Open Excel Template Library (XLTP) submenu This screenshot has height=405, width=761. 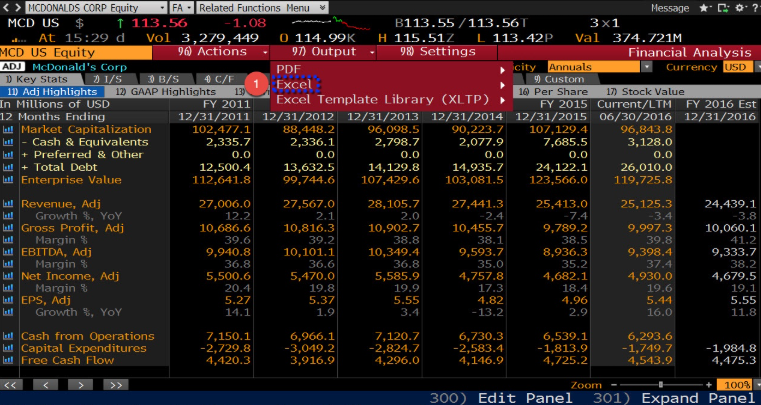pos(391,100)
